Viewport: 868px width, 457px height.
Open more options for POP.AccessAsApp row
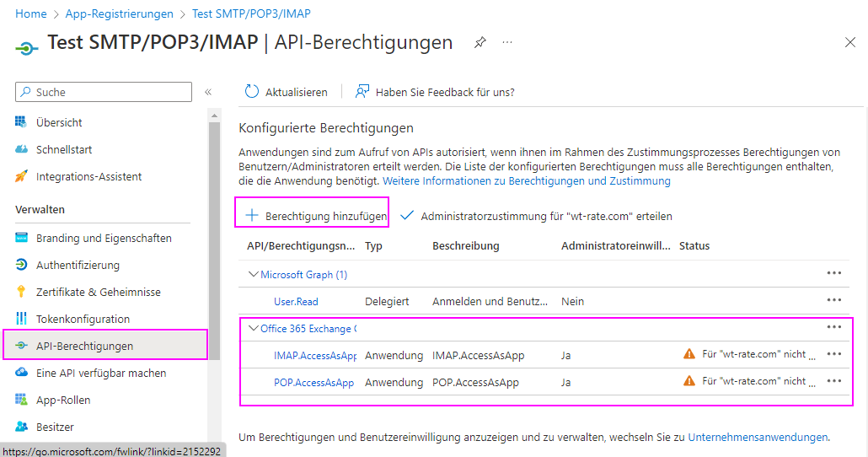[x=834, y=381]
